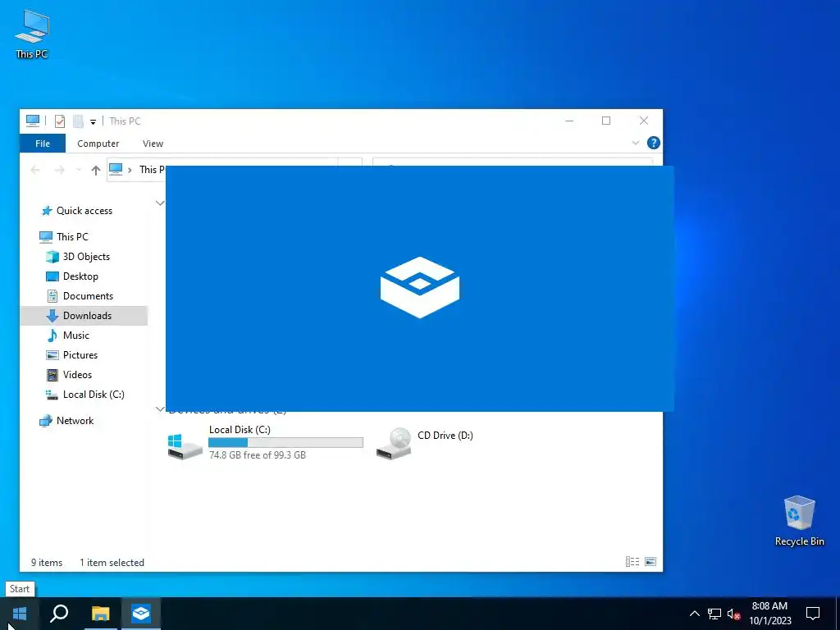Open the network status tray icon
The image size is (840, 630).
pos(714,614)
